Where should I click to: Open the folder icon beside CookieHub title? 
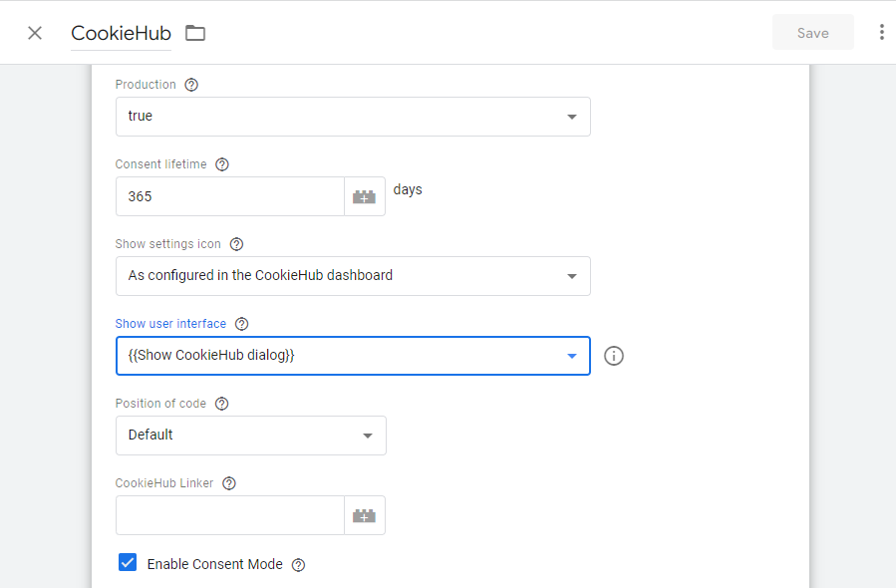point(194,32)
